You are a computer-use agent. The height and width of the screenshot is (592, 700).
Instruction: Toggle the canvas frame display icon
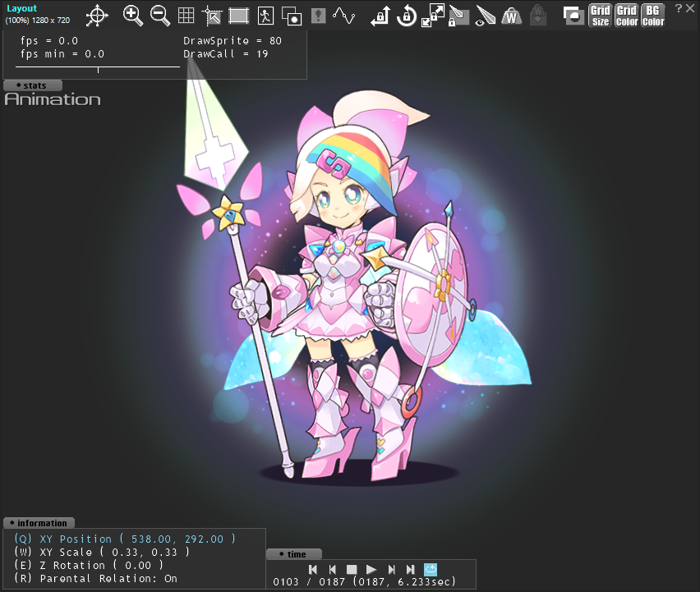(238, 16)
